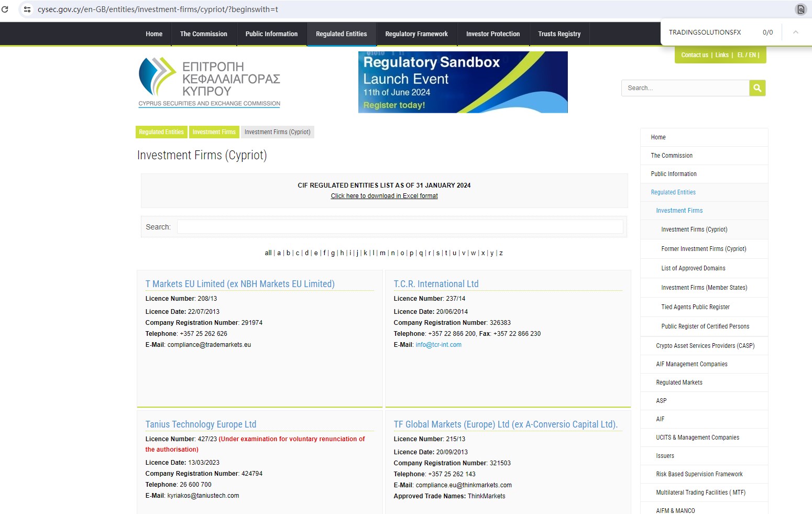812x514 pixels.
Task: Open Former Investment Firms (Cypriot) sidebar item
Action: pos(703,249)
